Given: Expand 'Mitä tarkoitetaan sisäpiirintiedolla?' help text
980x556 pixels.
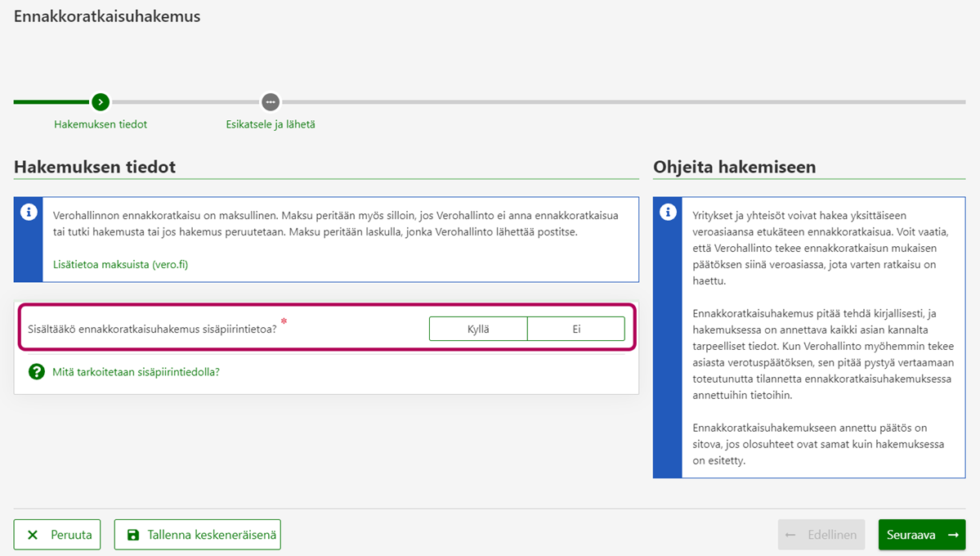Looking at the screenshot, I should tap(136, 372).
